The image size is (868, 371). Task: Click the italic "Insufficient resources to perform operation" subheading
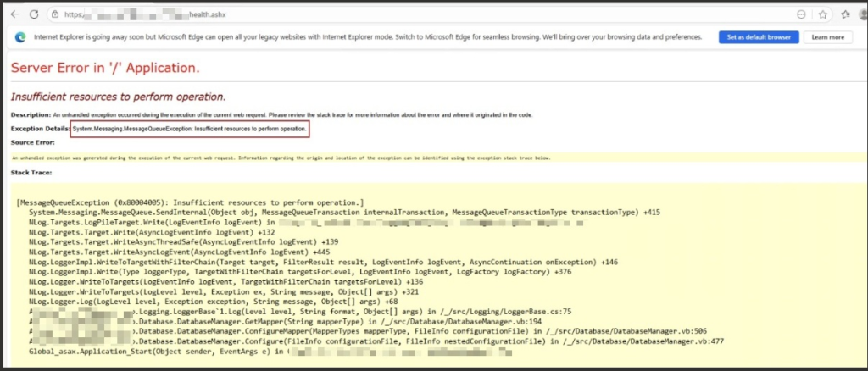pyautogui.click(x=118, y=97)
